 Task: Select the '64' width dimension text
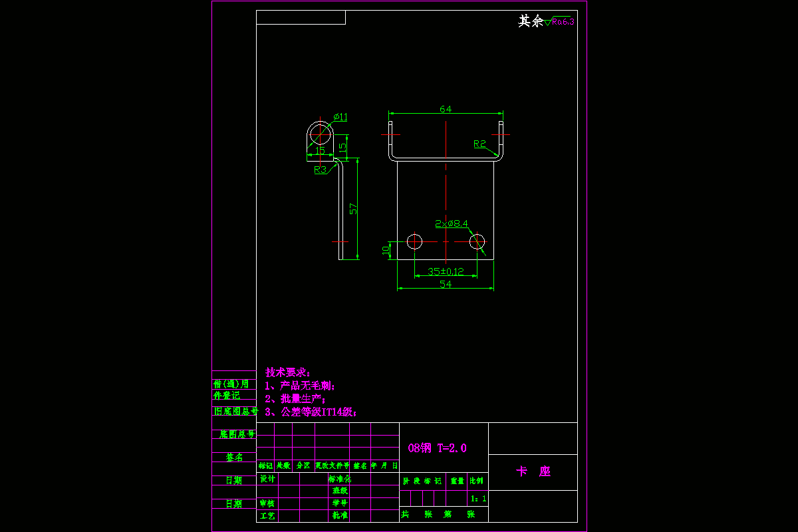pyautogui.click(x=446, y=109)
